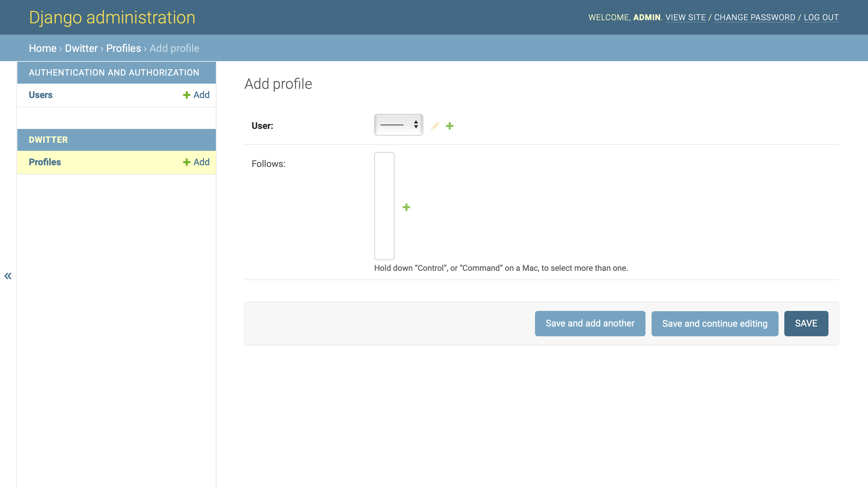Open the Profiles list from the sidebar
The image size is (868, 488).
44,162
